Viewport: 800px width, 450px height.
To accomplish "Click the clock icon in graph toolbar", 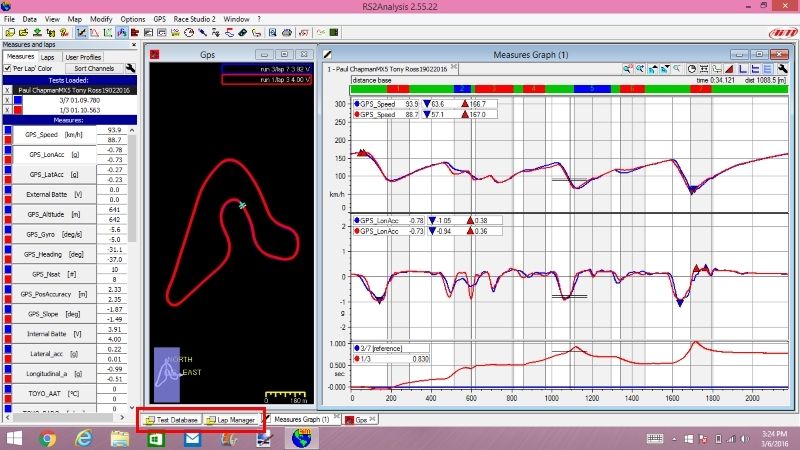I will (x=691, y=68).
